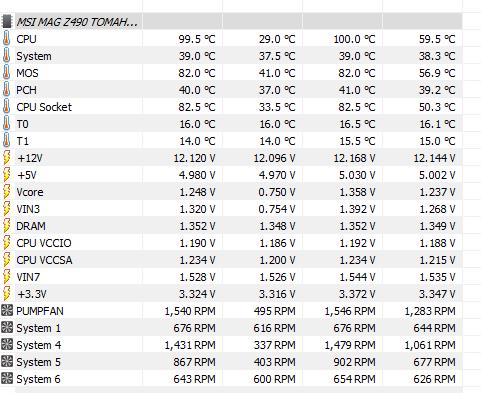Viewport: 481px width, 393px height.
Task: Click the thermometer icon next to MOS
Action: 6,73
